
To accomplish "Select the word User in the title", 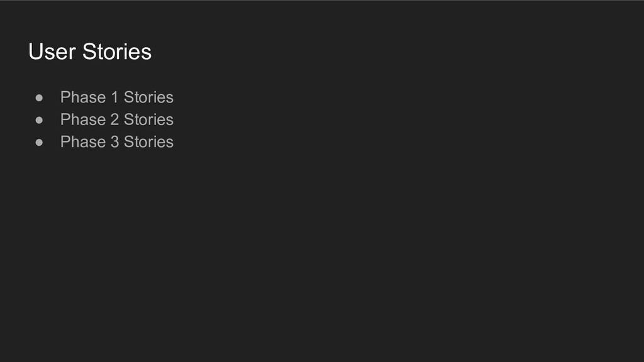I will pos(52,52).
